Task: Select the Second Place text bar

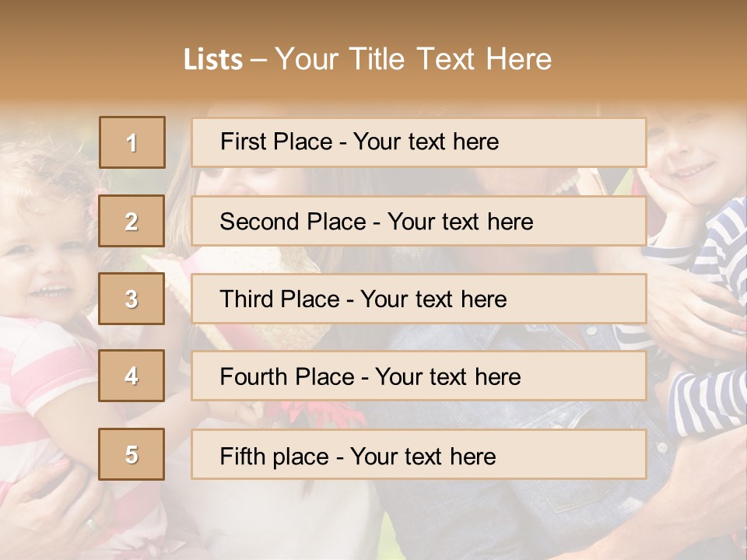Action: click(419, 222)
